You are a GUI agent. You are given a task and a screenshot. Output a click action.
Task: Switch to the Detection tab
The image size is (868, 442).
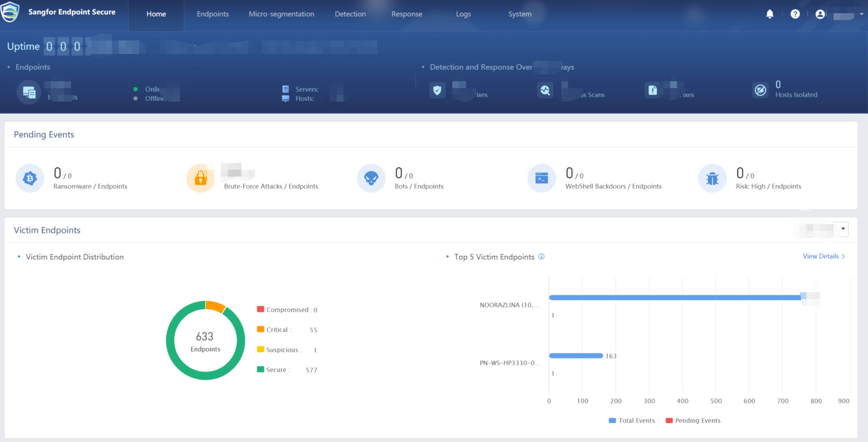click(x=350, y=14)
